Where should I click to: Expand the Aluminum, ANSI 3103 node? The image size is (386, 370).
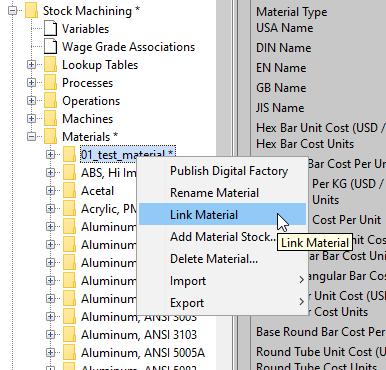click(50, 334)
